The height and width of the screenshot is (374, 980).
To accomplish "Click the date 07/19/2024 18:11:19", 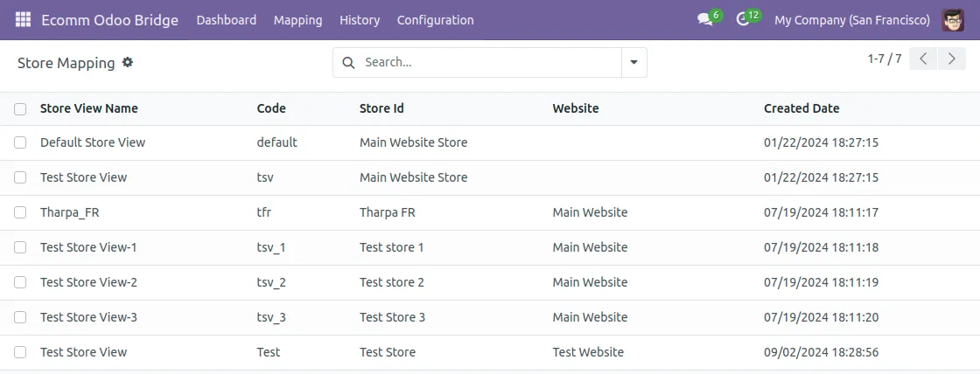I will [822, 282].
